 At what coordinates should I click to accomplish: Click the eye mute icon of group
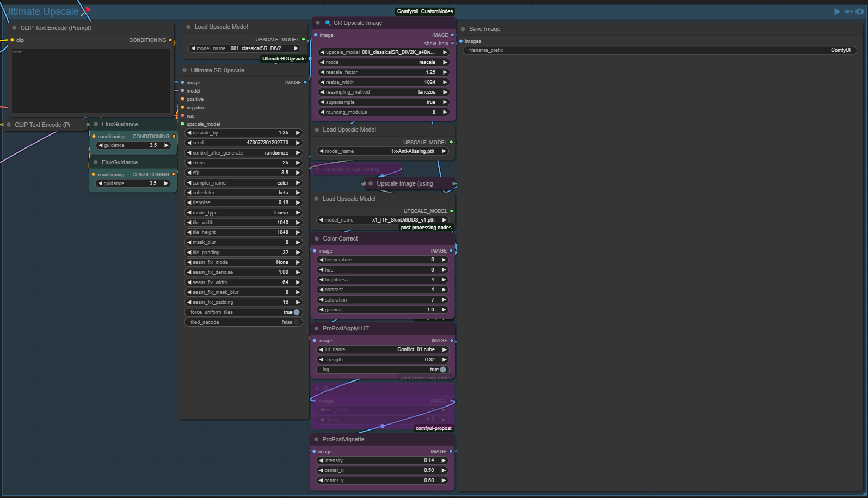click(860, 11)
